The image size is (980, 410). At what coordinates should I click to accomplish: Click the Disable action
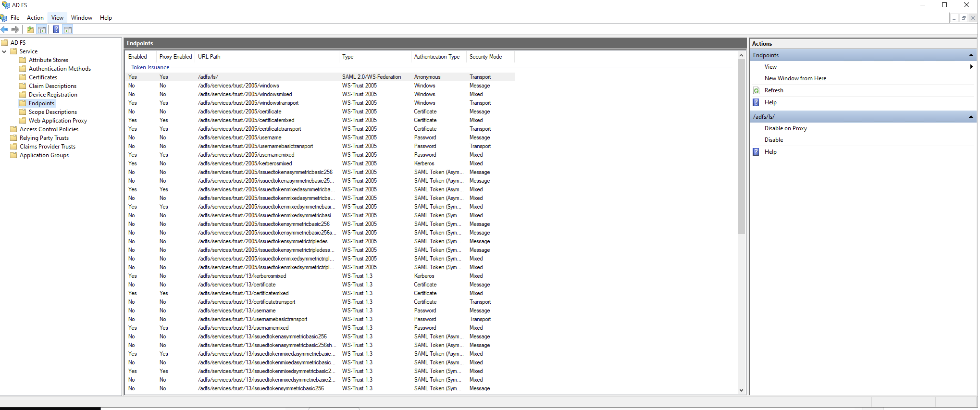tap(774, 140)
